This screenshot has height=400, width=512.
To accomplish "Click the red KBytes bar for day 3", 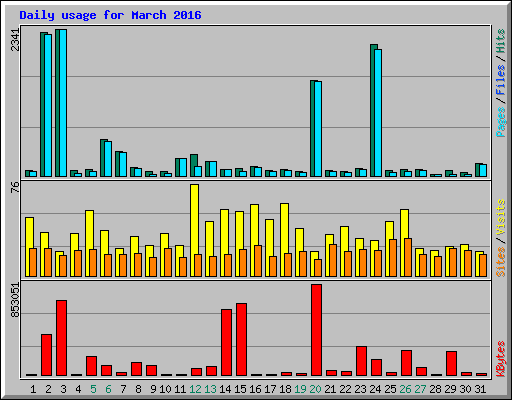I will (x=61, y=338).
